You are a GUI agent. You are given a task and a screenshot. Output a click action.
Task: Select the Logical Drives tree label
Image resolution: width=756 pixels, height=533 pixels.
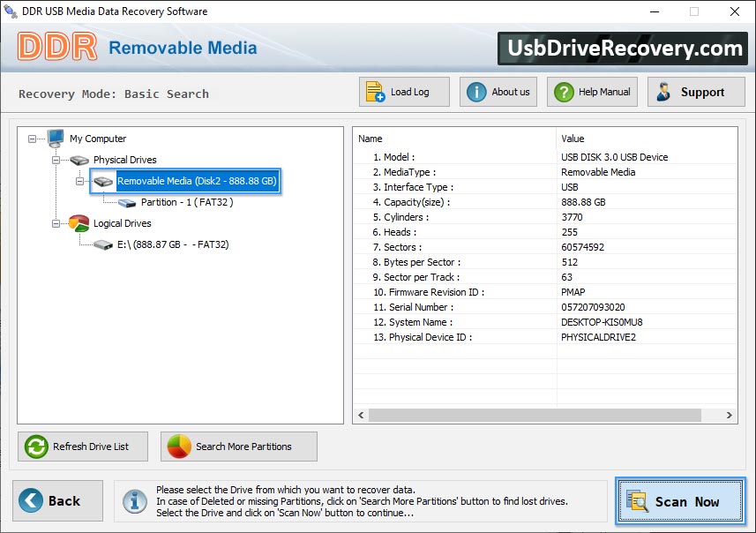[x=123, y=223]
